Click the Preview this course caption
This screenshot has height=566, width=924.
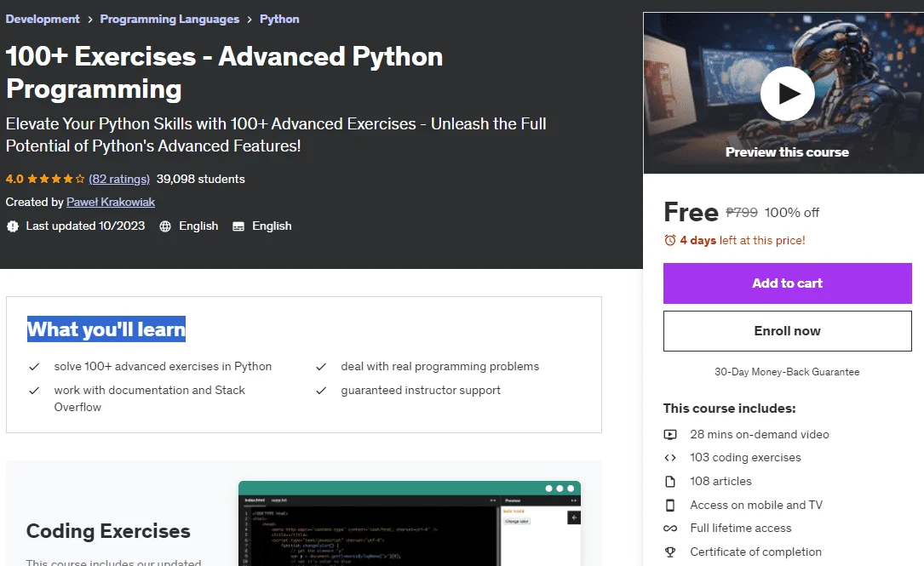[787, 152]
